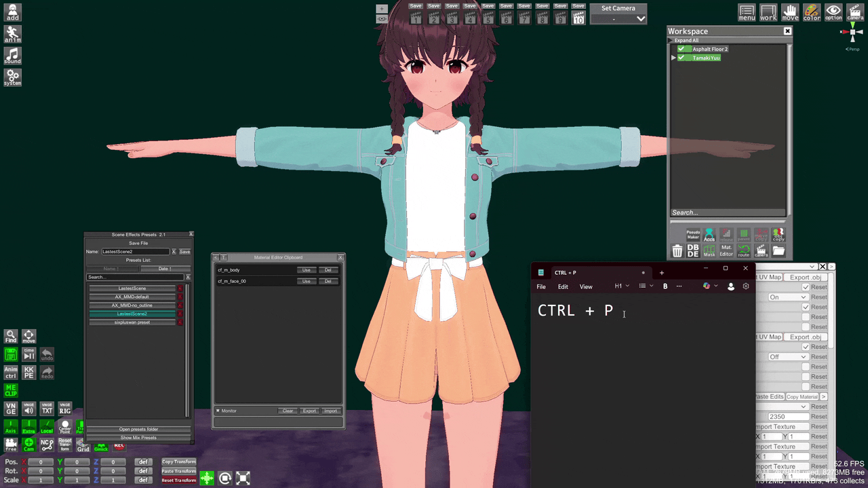Open the Mat. Editor tool

726,250
